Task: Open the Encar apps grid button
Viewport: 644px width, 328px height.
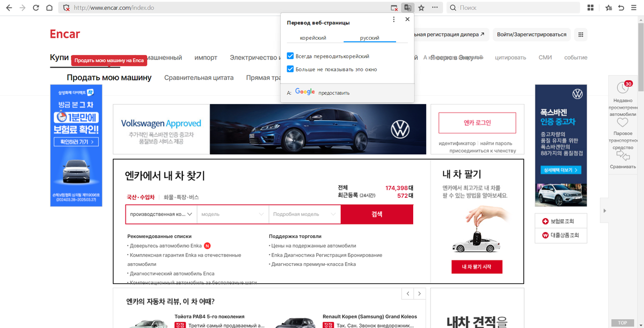Action: coord(580,34)
